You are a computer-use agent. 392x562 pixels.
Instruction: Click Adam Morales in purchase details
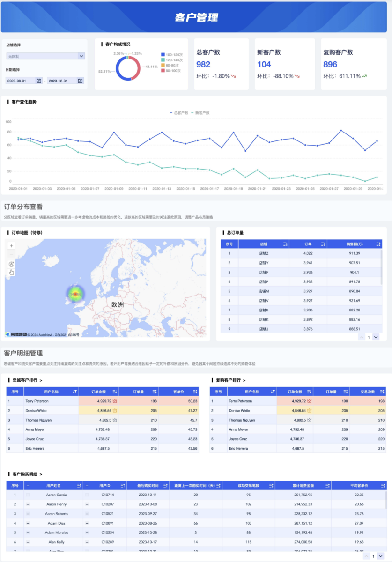coord(57,532)
